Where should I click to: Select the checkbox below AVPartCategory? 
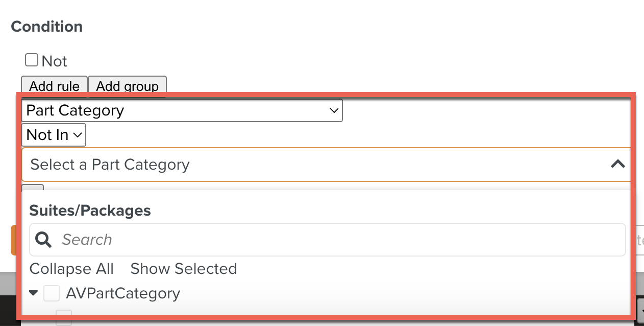63,318
